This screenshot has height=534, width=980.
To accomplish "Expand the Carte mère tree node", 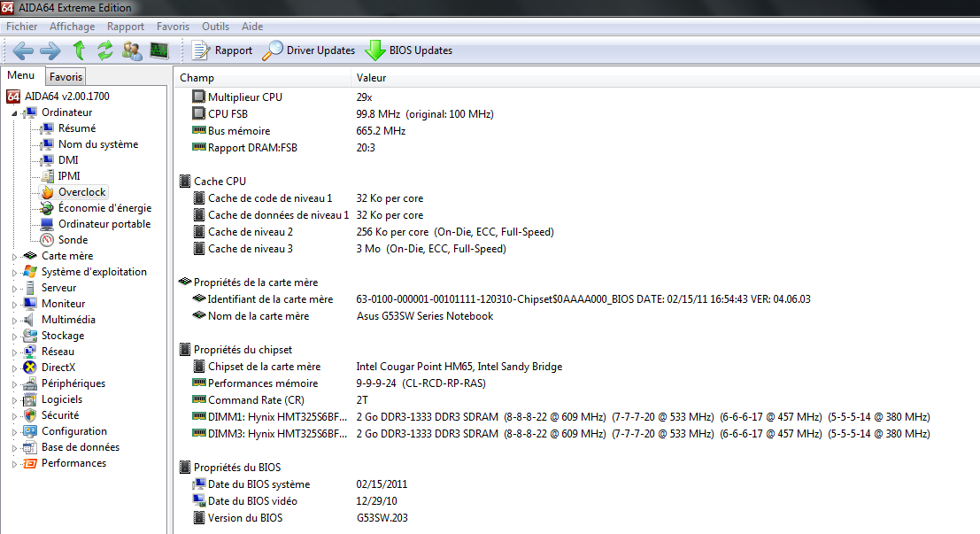I will [13, 257].
